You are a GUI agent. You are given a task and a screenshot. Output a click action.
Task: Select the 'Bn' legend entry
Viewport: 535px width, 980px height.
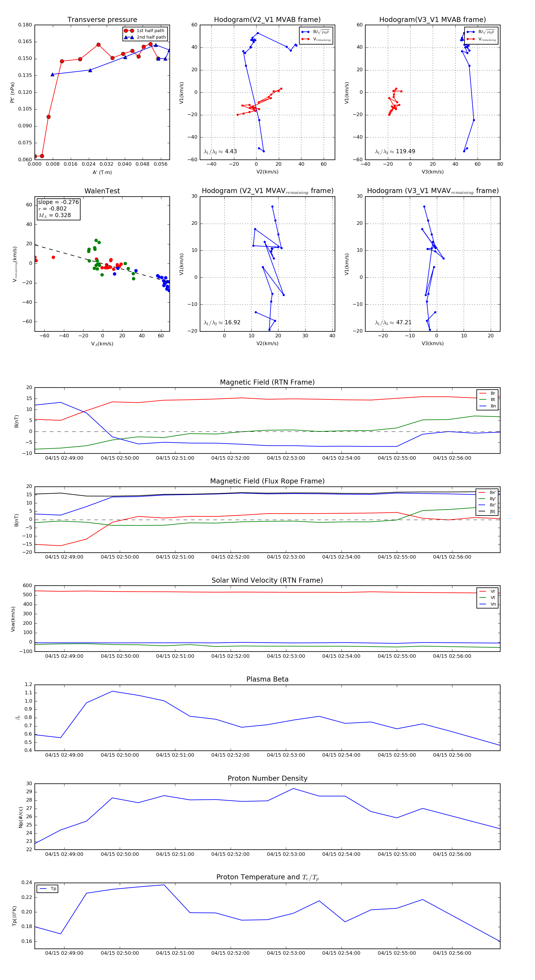click(487, 406)
